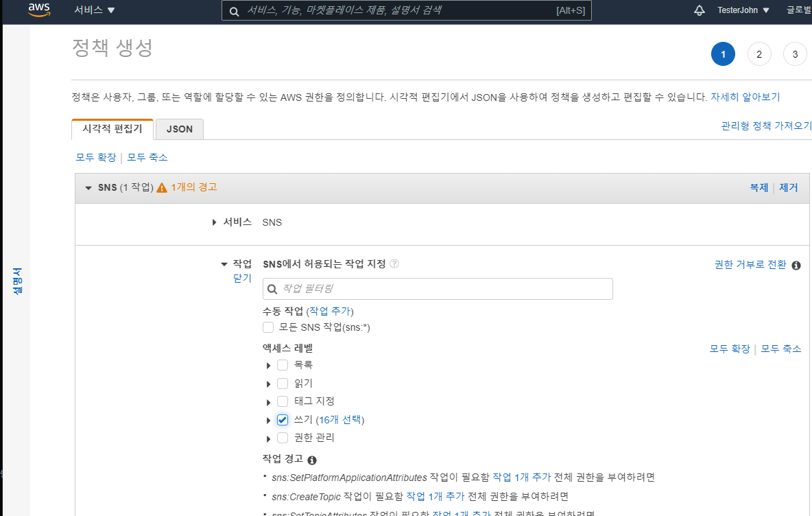The height and width of the screenshot is (516, 812).
Task: Click 모두 확장 beside 액세스 레벨
Action: 730,349
